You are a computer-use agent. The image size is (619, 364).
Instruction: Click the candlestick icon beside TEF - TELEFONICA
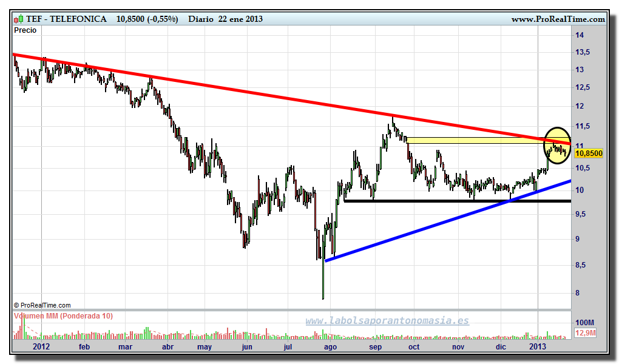click(19, 19)
